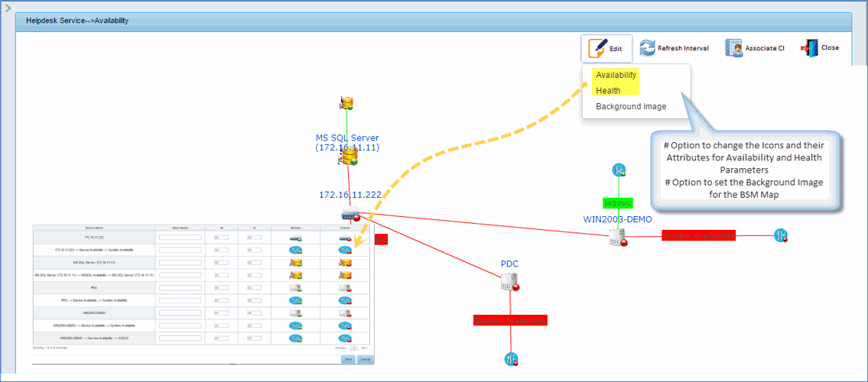The width and height of the screenshot is (868, 382).
Task: Click the Save button in the table panel
Action: 348,359
